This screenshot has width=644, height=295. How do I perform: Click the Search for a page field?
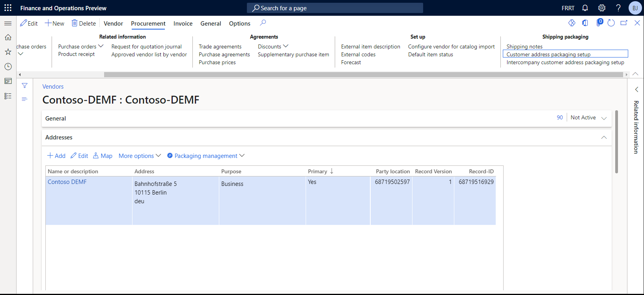tap(335, 8)
